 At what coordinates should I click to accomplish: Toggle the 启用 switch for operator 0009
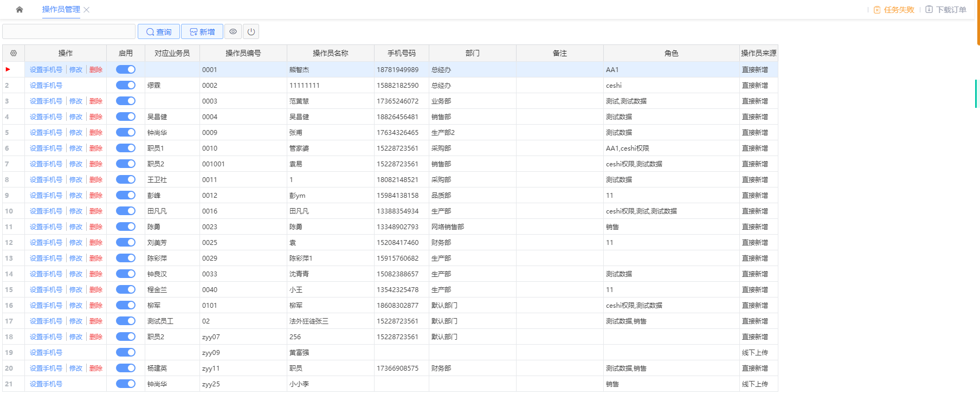click(x=126, y=132)
